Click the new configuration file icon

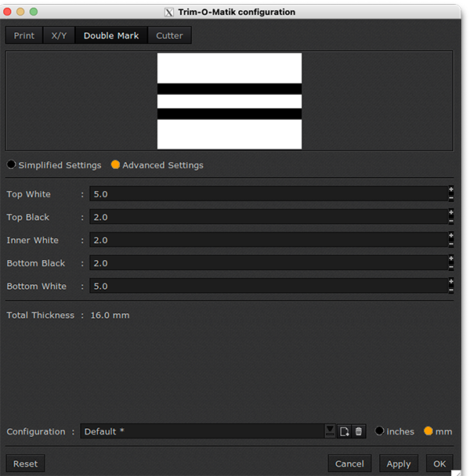point(345,431)
